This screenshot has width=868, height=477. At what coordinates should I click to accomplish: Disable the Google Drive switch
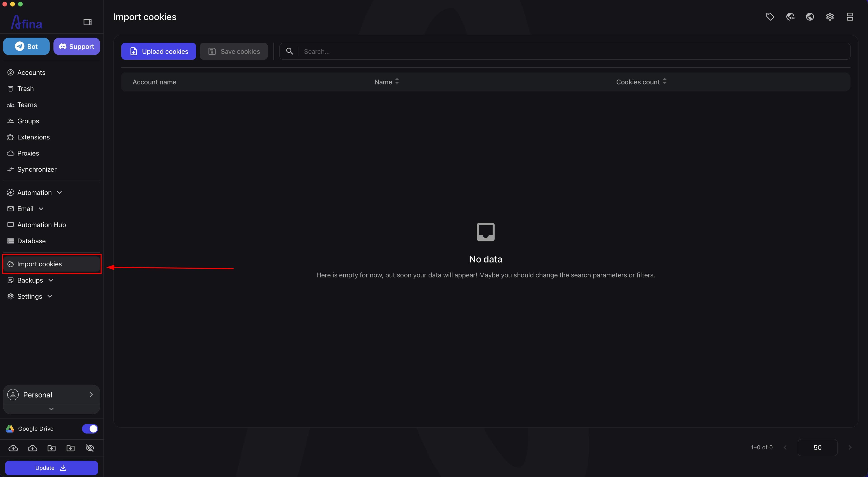coord(90,428)
